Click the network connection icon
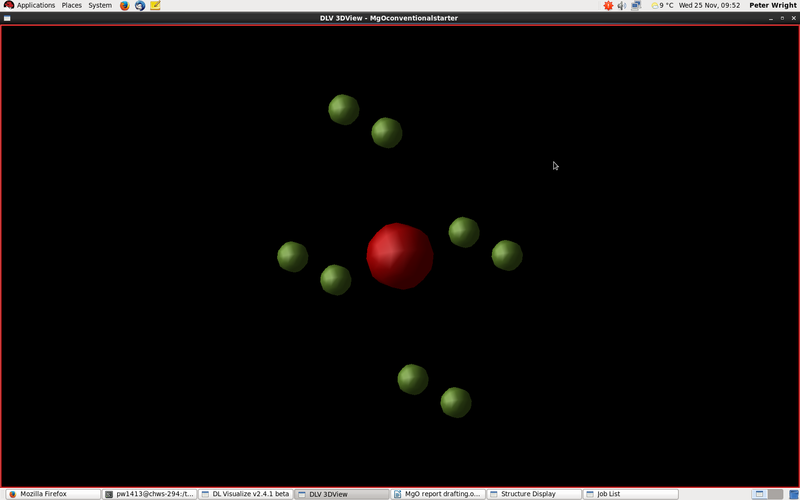This screenshot has width=800, height=500. 636,6
